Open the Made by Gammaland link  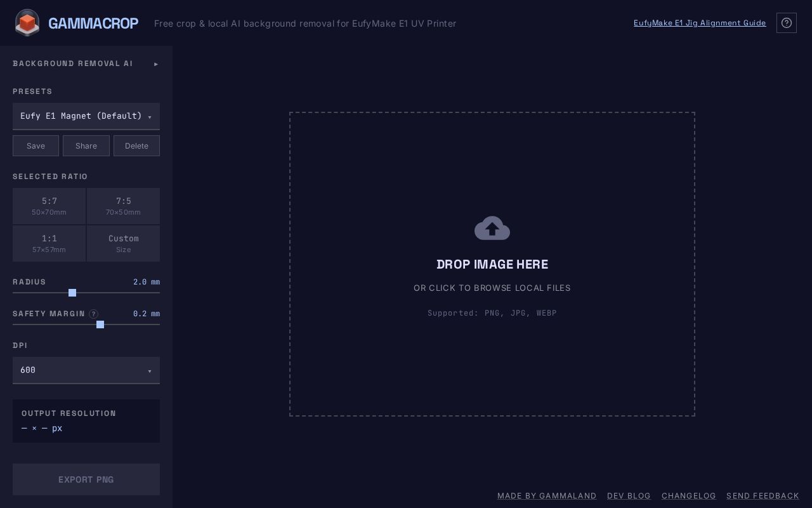pos(547,496)
